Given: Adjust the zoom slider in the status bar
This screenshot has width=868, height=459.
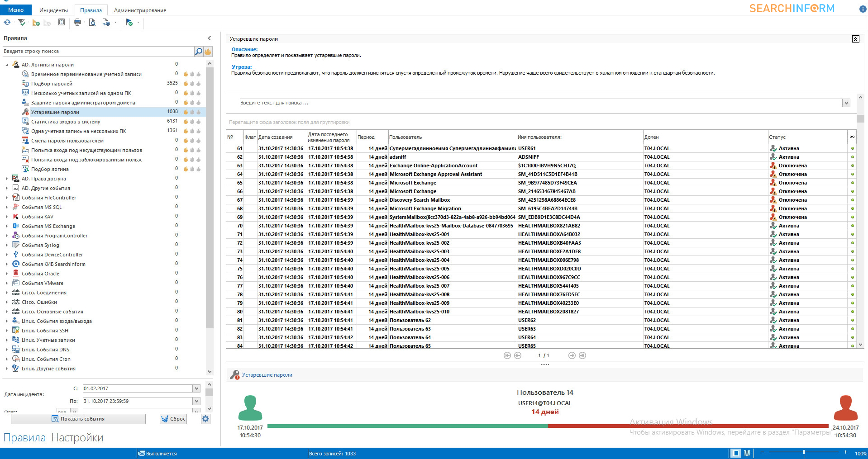Looking at the screenshot, I should pos(804,453).
